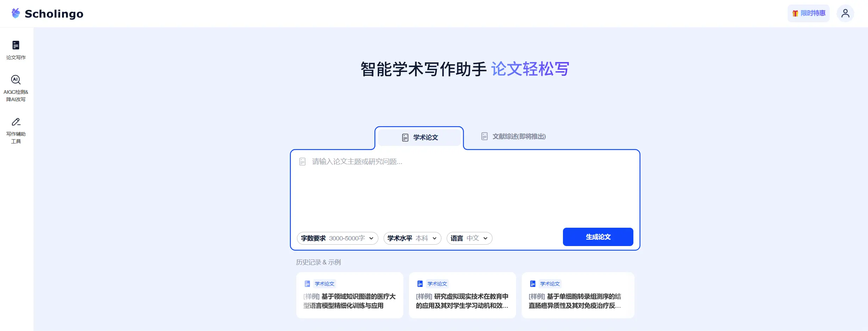Click the gift icon for 限时特惠
The image size is (868, 331).
click(795, 13)
